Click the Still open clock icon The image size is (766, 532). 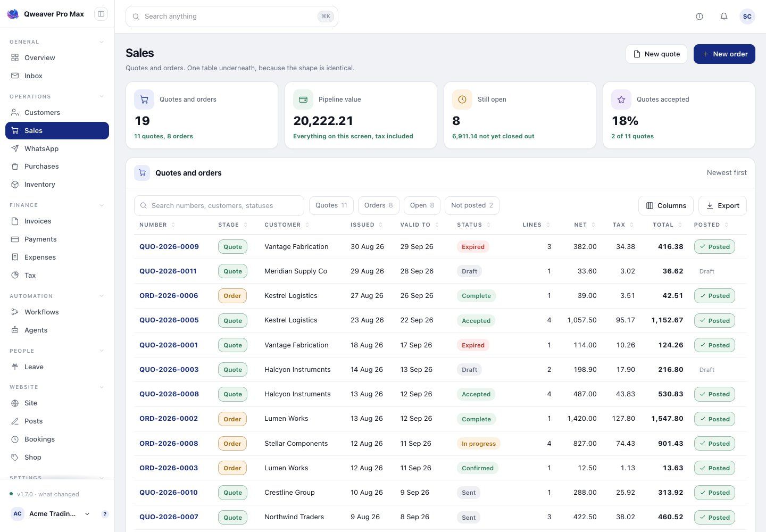coord(462,99)
